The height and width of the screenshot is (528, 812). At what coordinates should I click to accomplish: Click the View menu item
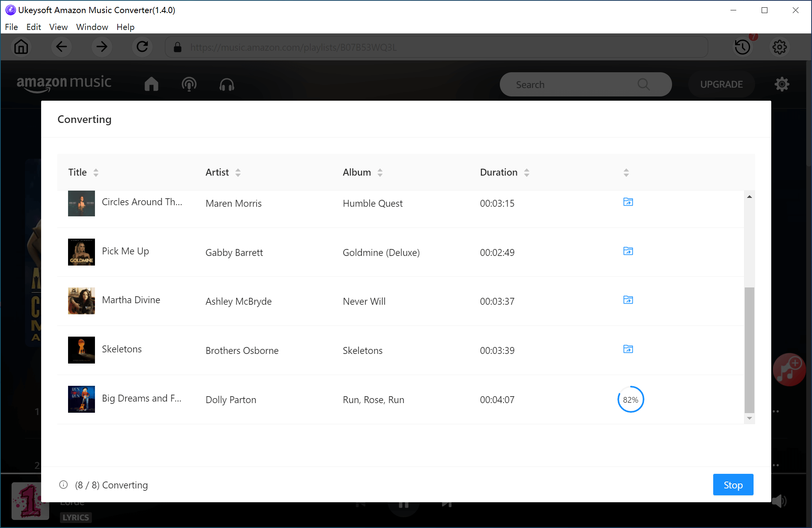(57, 27)
